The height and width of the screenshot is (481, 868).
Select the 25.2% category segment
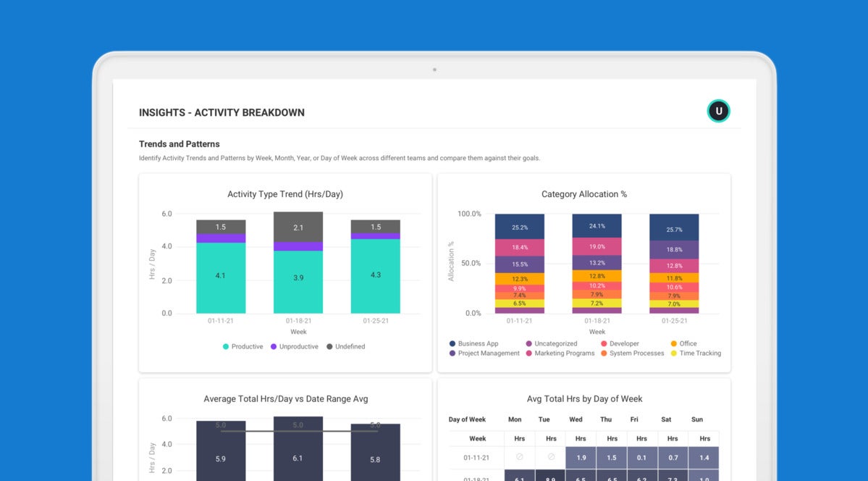click(520, 227)
